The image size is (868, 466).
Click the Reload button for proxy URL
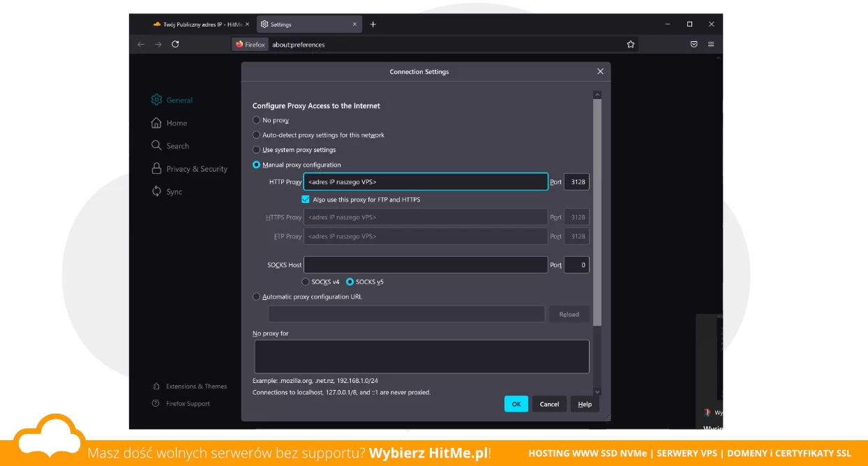coord(569,314)
